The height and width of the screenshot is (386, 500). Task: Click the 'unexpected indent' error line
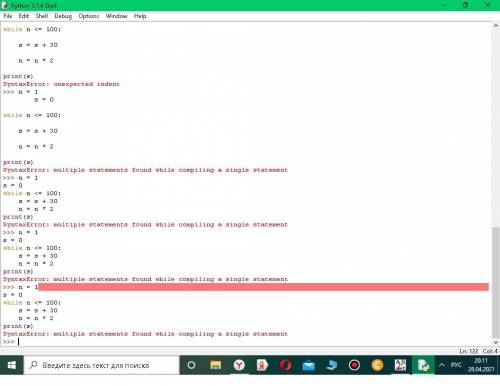[61, 84]
